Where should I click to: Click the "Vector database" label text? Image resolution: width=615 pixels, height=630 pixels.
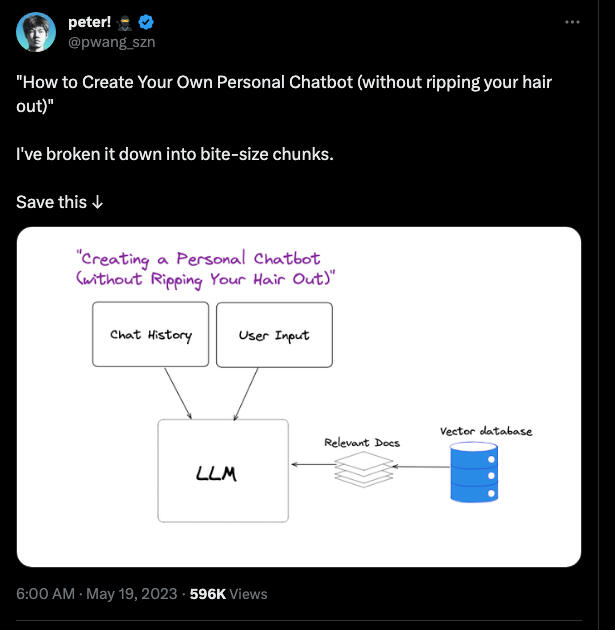tap(486, 431)
